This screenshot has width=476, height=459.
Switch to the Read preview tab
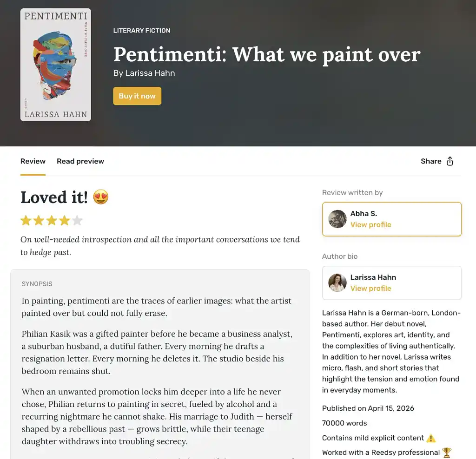point(80,161)
